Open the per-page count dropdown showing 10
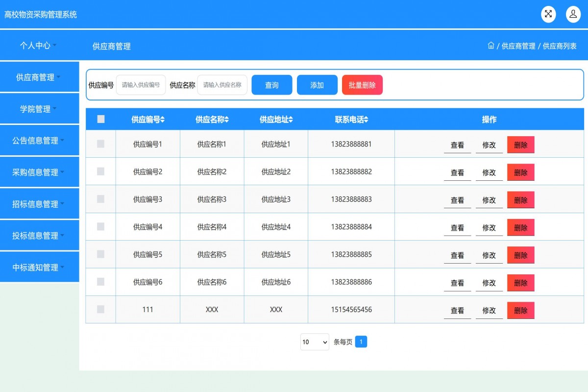588x392 pixels. click(314, 342)
